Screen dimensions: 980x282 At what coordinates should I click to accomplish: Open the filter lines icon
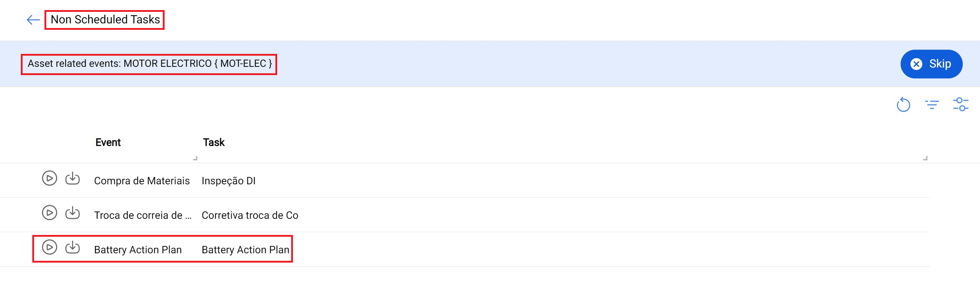[932, 105]
